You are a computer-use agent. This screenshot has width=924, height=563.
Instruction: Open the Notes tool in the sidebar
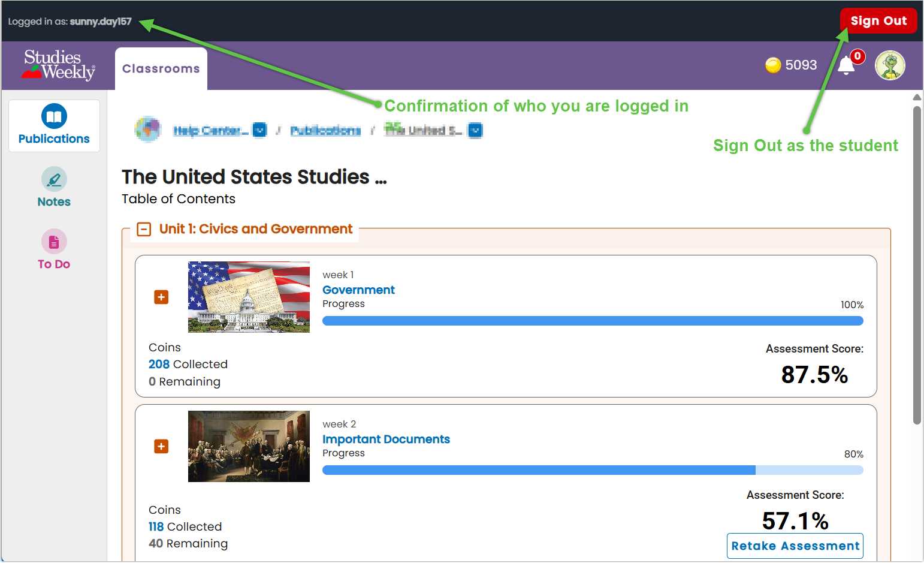coord(53,187)
